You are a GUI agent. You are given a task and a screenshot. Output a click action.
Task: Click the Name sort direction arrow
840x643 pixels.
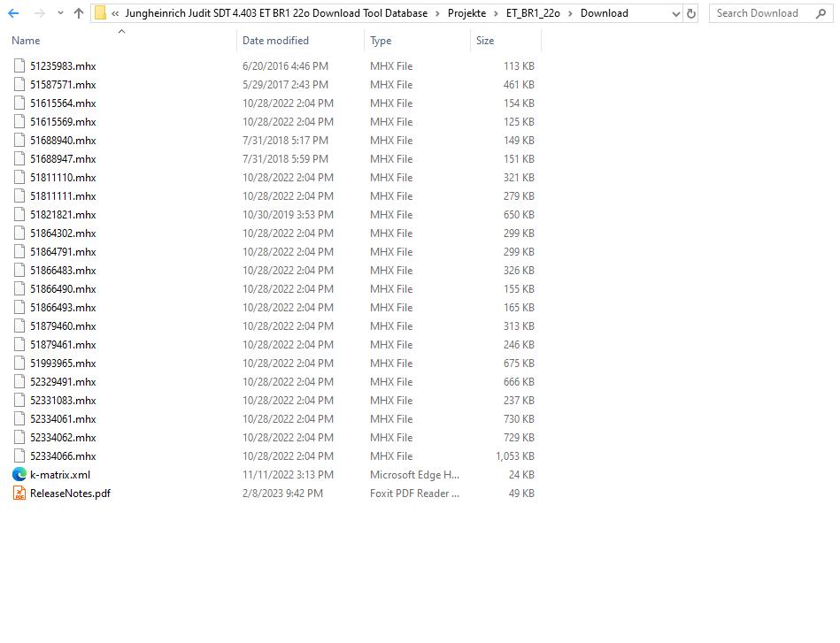121,32
